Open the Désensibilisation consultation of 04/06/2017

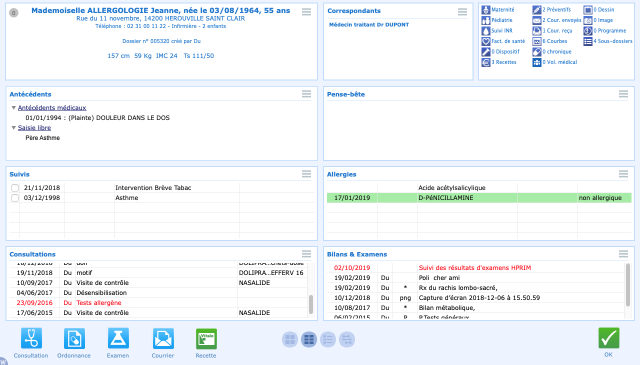158,293
